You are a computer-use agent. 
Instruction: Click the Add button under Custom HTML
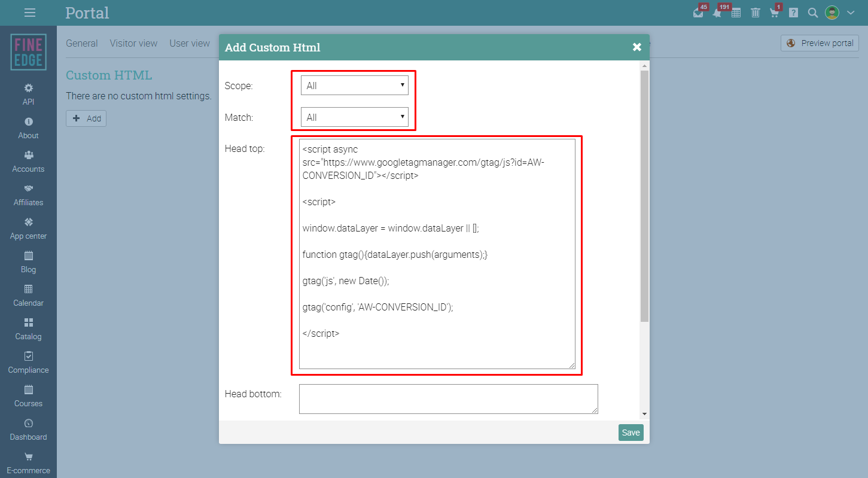tap(86, 118)
